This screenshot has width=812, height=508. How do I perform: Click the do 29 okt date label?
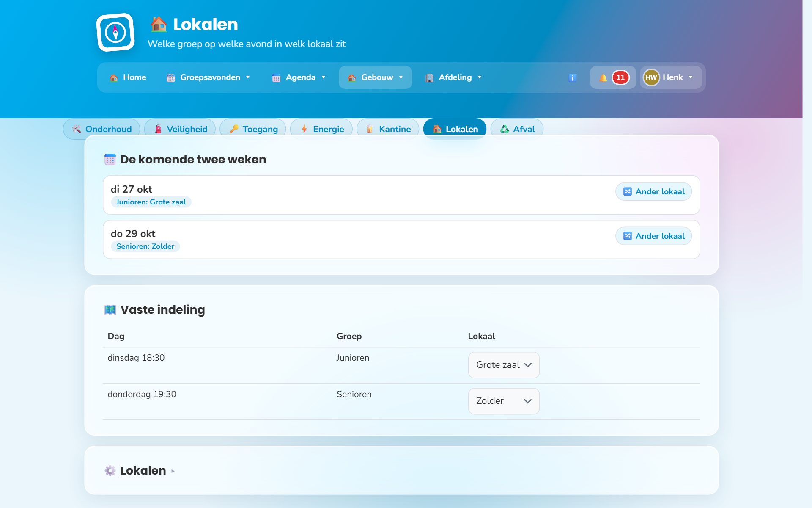point(133,234)
